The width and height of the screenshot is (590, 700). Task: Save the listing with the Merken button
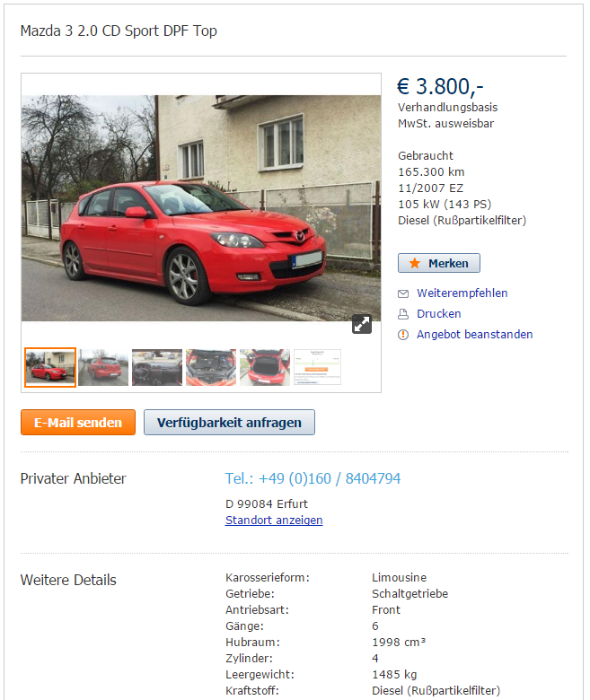(439, 263)
